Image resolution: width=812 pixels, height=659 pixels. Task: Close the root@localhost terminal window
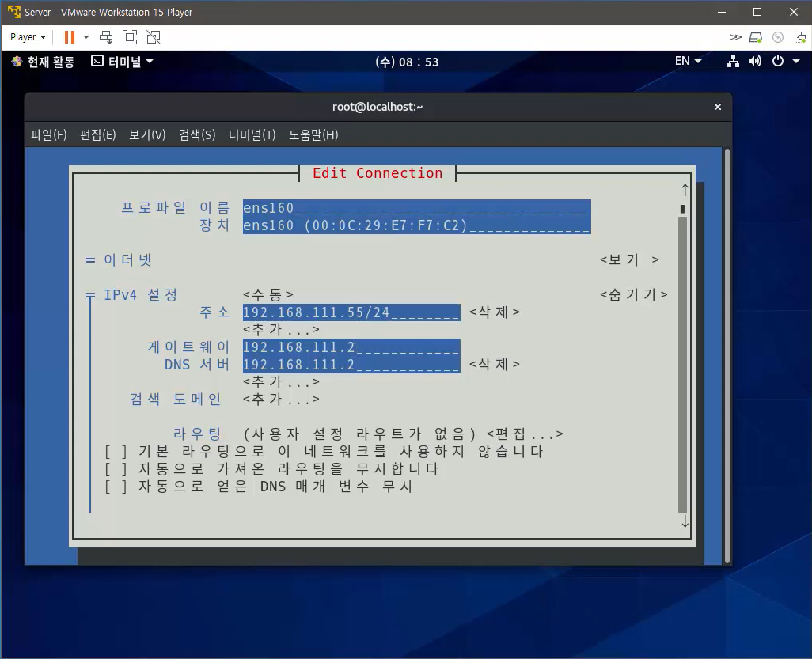[717, 107]
